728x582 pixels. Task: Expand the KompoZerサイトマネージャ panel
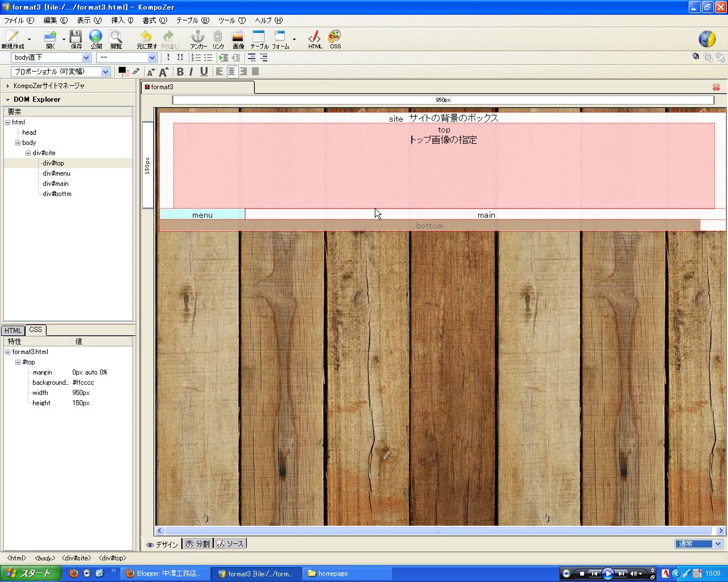point(8,86)
